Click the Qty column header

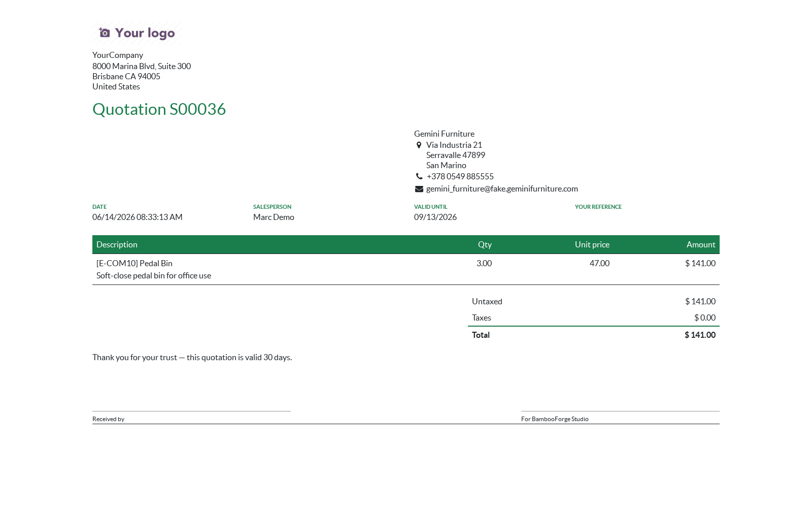485,244
